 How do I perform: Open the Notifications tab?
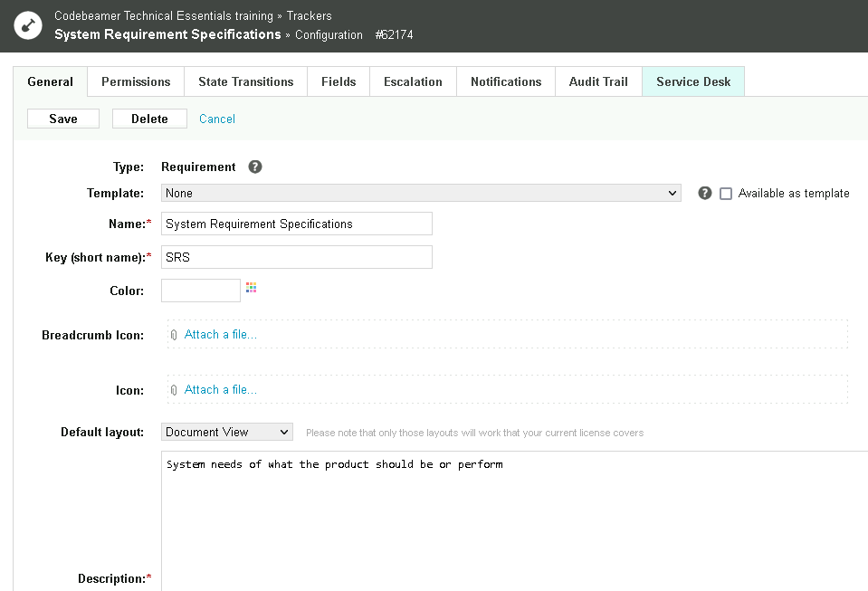click(x=506, y=81)
